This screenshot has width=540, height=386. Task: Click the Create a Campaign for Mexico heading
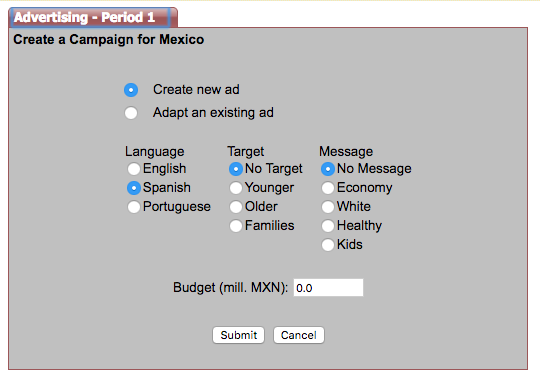point(108,40)
